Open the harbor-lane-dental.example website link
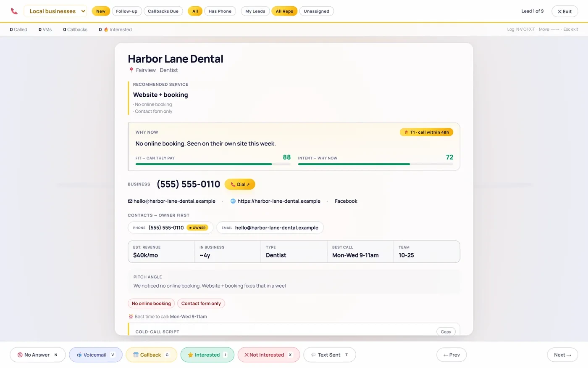 coord(279,201)
